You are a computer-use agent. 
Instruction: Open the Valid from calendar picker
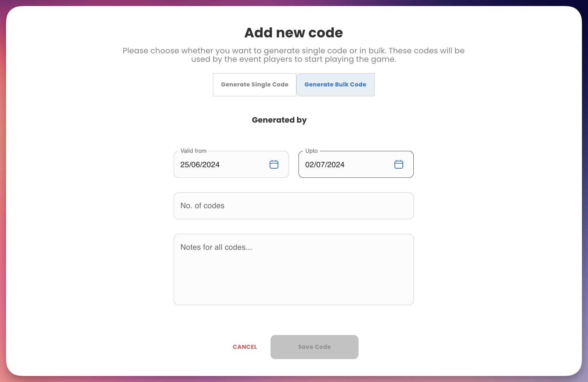274,164
